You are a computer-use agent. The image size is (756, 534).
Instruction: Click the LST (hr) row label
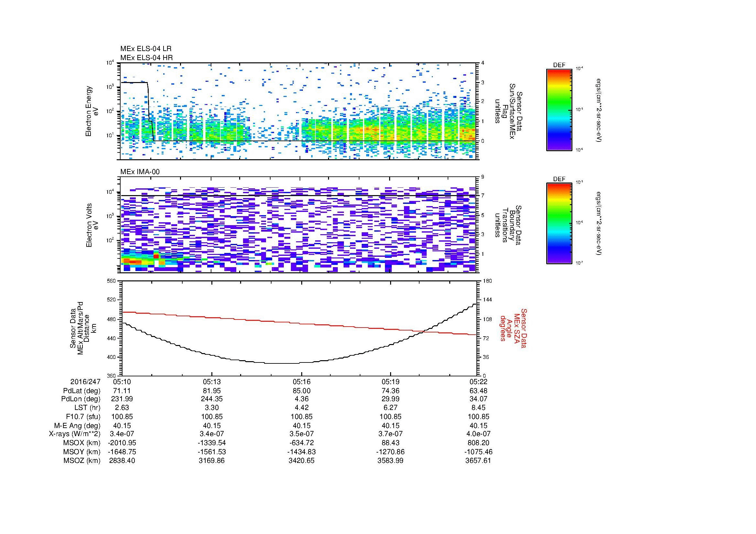click(x=87, y=408)
